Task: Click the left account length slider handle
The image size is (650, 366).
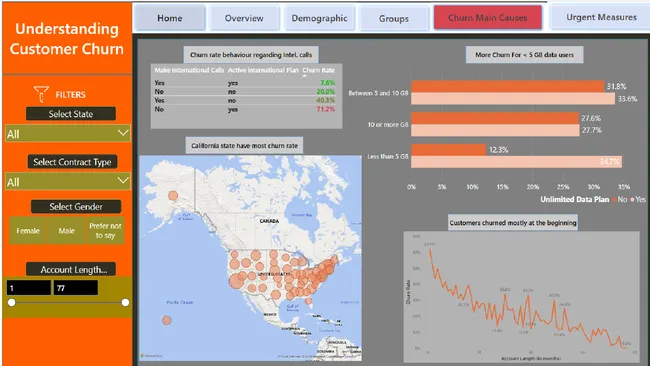Action: (12, 303)
